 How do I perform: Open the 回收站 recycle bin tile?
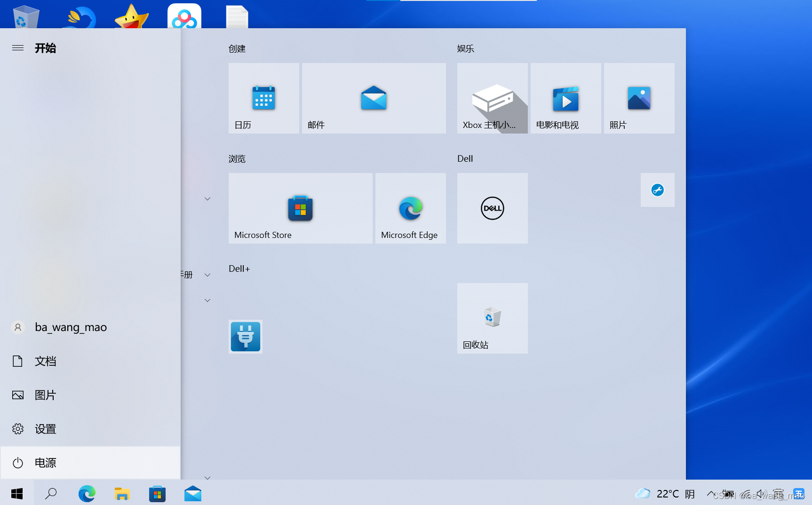(492, 318)
